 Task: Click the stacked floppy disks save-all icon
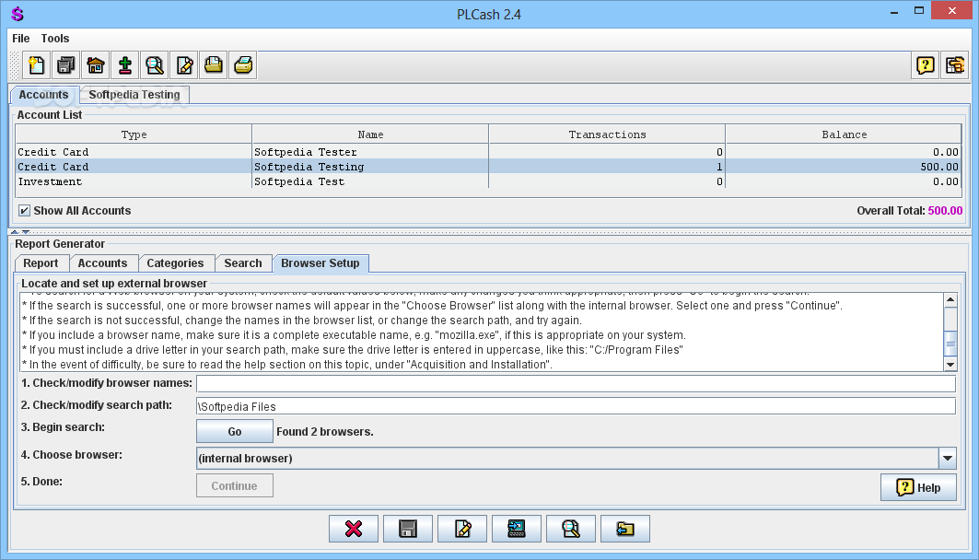click(65, 64)
